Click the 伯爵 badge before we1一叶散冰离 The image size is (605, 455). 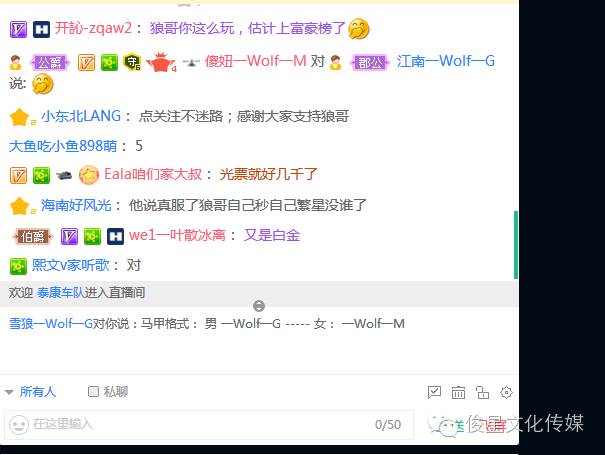pyautogui.click(x=32, y=236)
